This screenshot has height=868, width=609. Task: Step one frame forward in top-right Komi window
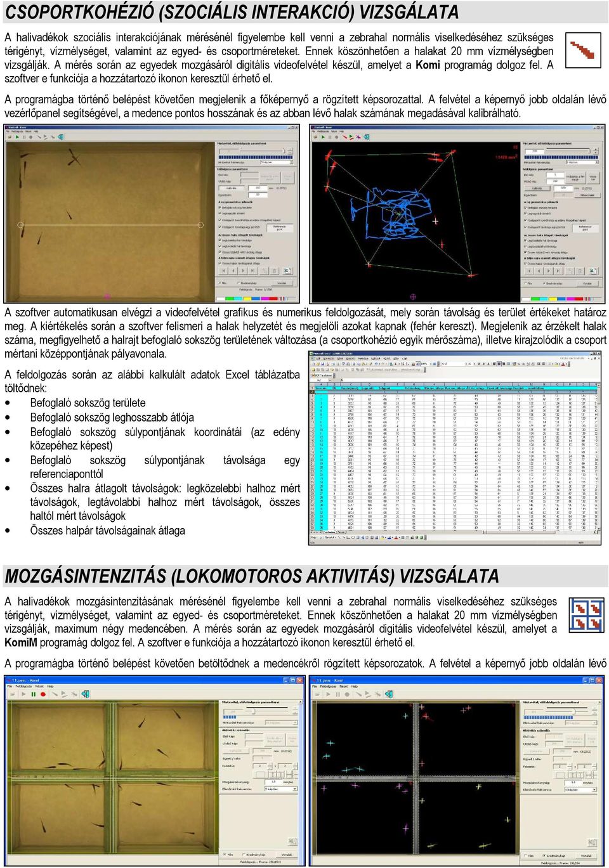[x=549, y=271]
